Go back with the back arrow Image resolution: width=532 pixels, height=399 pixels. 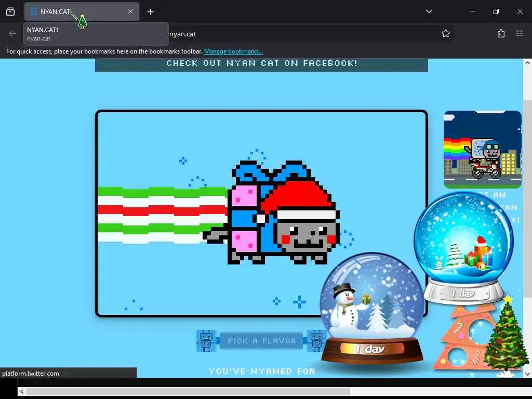12,34
